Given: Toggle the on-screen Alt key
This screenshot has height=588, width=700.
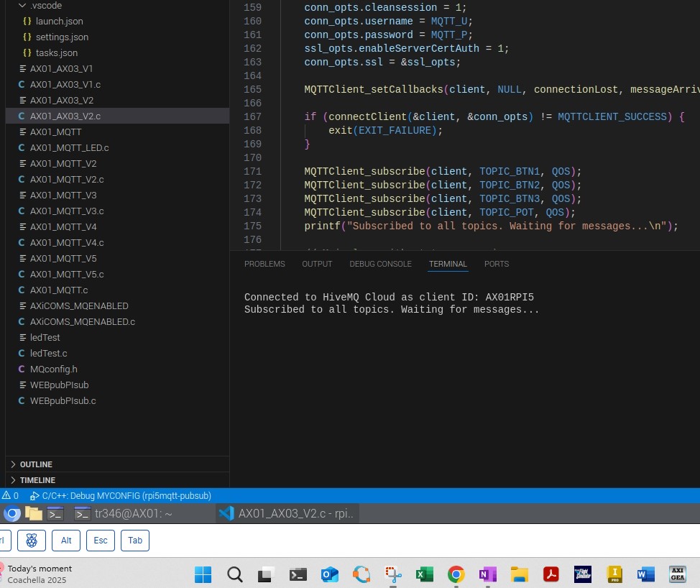Looking at the screenshot, I should (66, 540).
